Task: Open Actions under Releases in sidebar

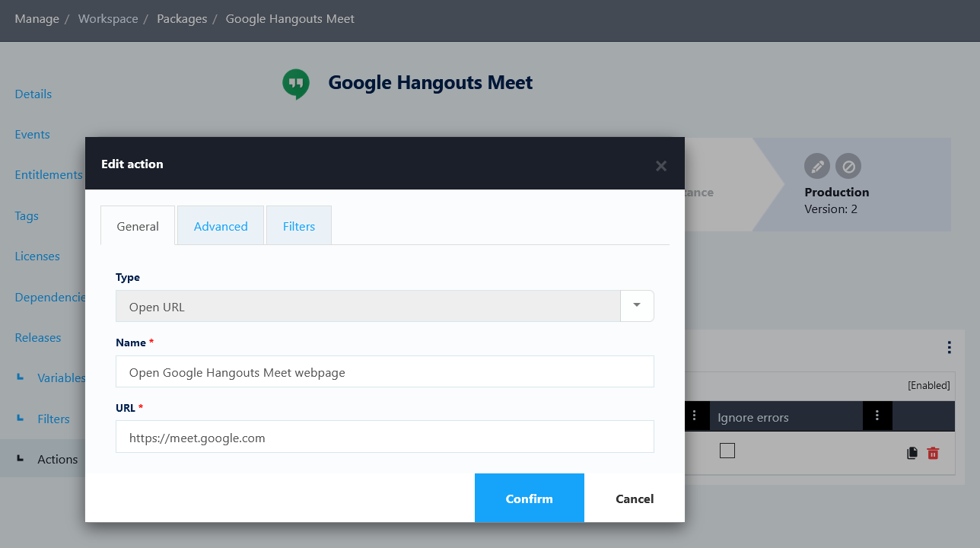Action: [x=58, y=460]
